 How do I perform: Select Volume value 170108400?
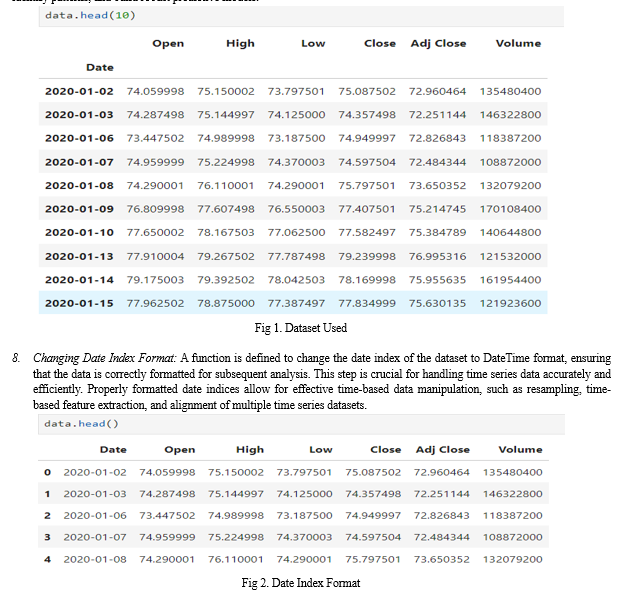(510, 209)
